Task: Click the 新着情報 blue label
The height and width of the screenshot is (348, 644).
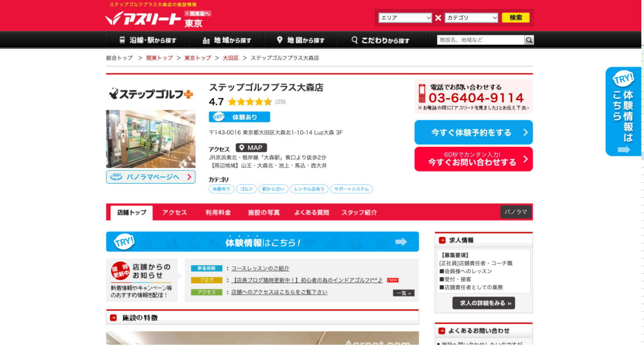Action: tap(207, 268)
